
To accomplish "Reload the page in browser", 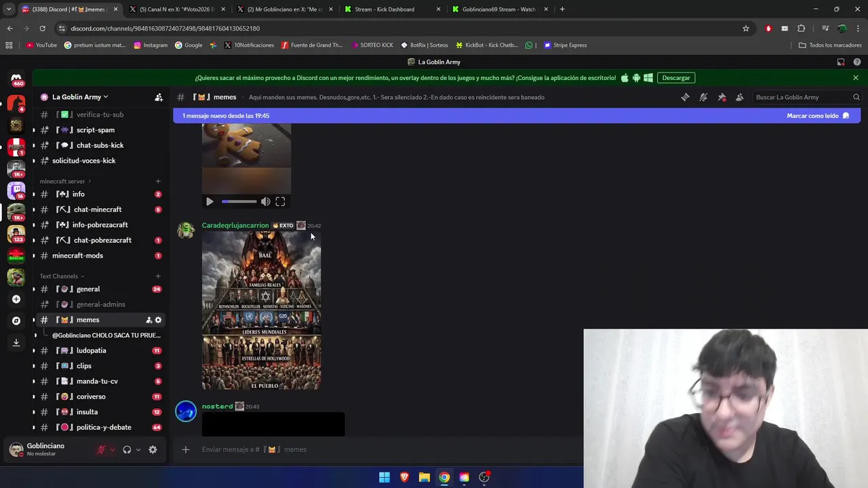I will (x=42, y=28).
